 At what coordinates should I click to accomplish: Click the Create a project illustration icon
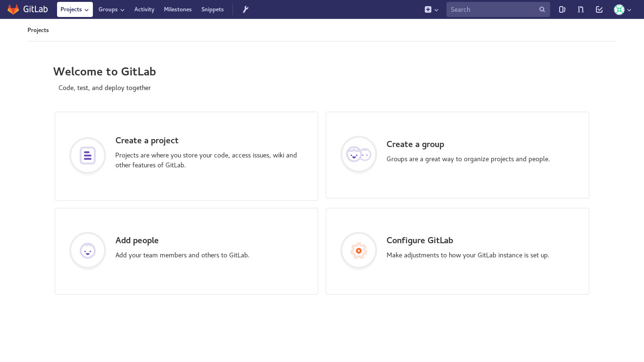pyautogui.click(x=88, y=156)
